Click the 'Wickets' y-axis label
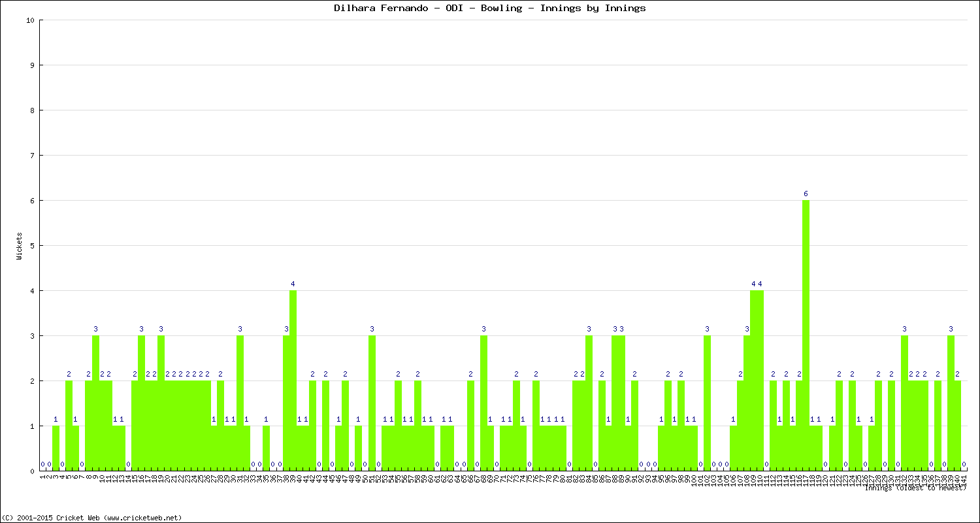Screen dimensions: 980x523 coord(20,245)
